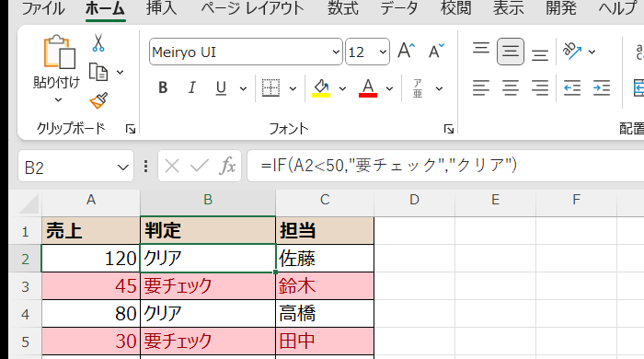Expand the phonetic guide options arrow
The height and width of the screenshot is (359, 644).
click(439, 88)
